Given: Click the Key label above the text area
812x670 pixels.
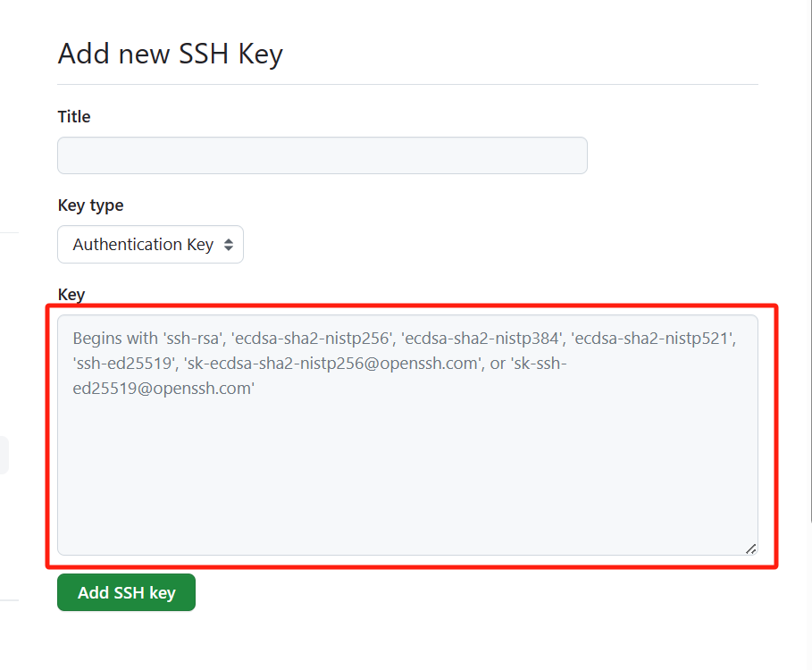Looking at the screenshot, I should pyautogui.click(x=71, y=294).
